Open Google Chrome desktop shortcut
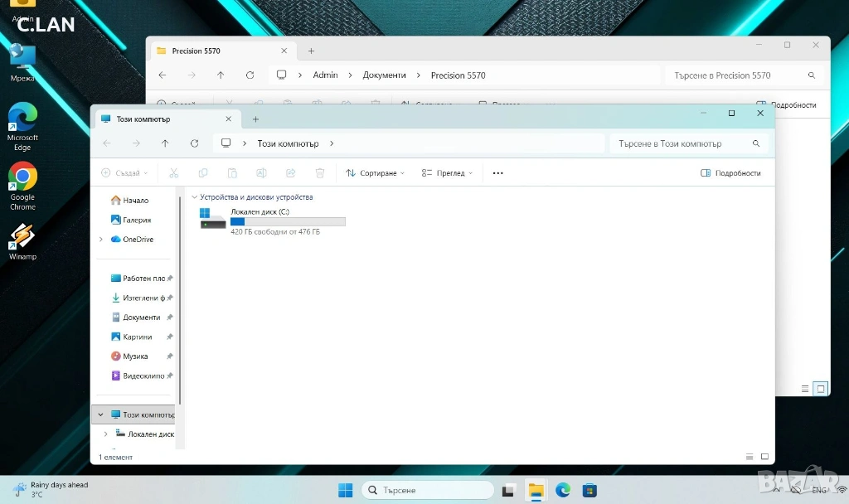 click(x=22, y=181)
